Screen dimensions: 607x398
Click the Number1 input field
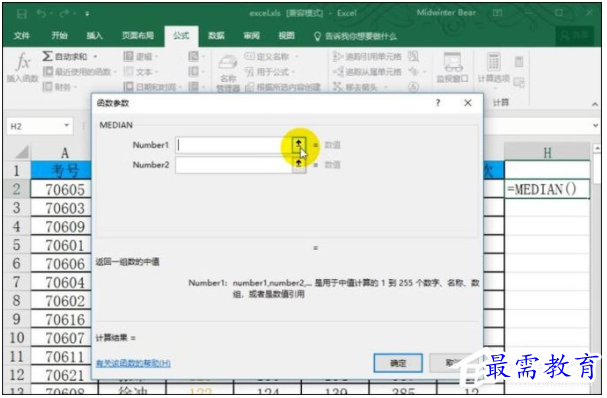(233, 145)
